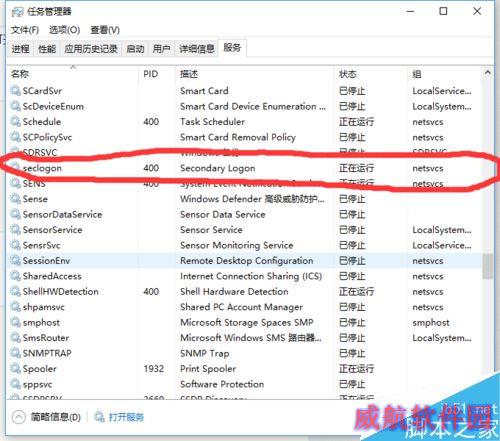Click the sppsvc service gear icon

click(15, 384)
